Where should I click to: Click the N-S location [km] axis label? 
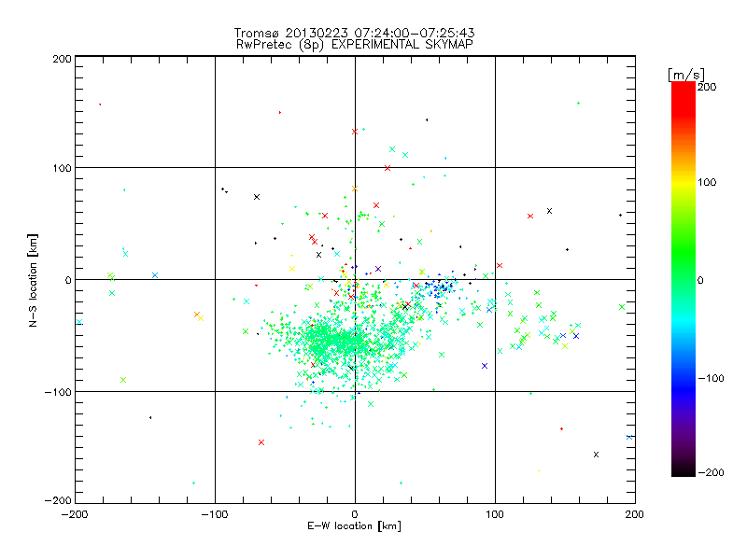click(x=33, y=280)
